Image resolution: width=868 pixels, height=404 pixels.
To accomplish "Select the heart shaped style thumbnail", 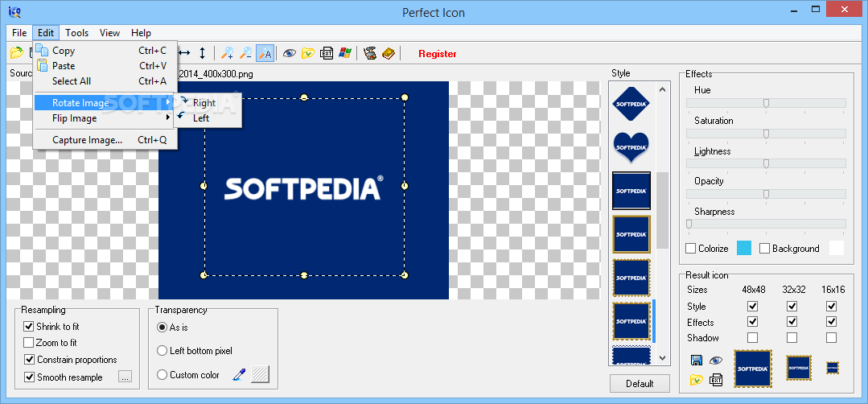I will (631, 147).
